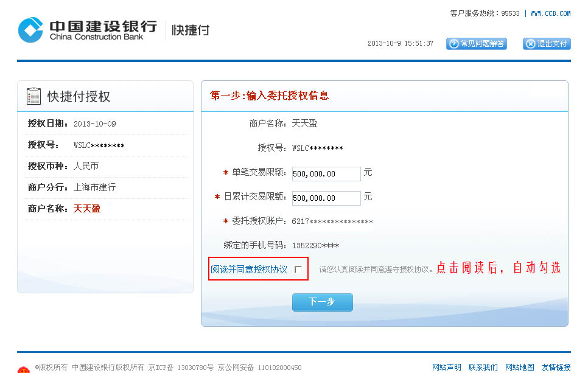
Task: Click the 第一步:输入委托授权信息 heading
Action: pyautogui.click(x=269, y=96)
